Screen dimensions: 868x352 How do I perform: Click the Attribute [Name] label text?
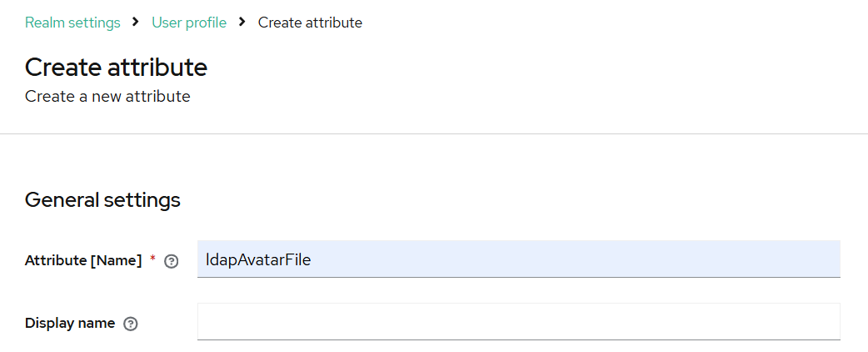[x=83, y=260]
